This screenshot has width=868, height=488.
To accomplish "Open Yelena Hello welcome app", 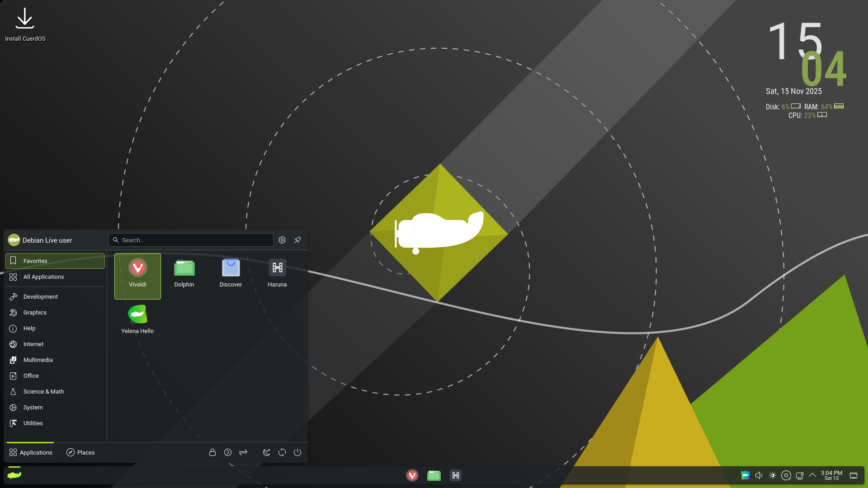I will coord(137,320).
